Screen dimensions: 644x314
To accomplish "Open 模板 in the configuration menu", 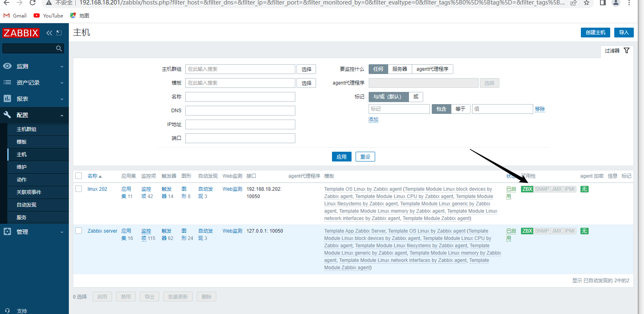I will [22, 142].
